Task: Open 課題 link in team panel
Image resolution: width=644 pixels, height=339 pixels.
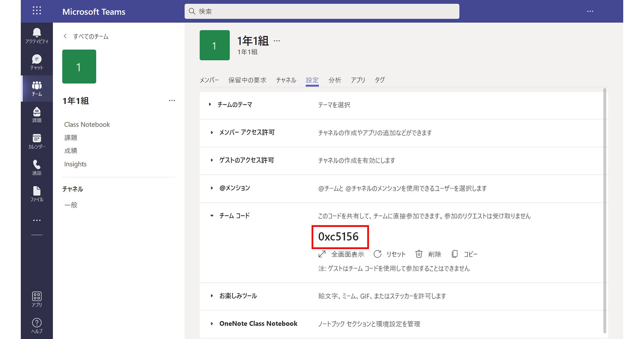Action: [71, 138]
